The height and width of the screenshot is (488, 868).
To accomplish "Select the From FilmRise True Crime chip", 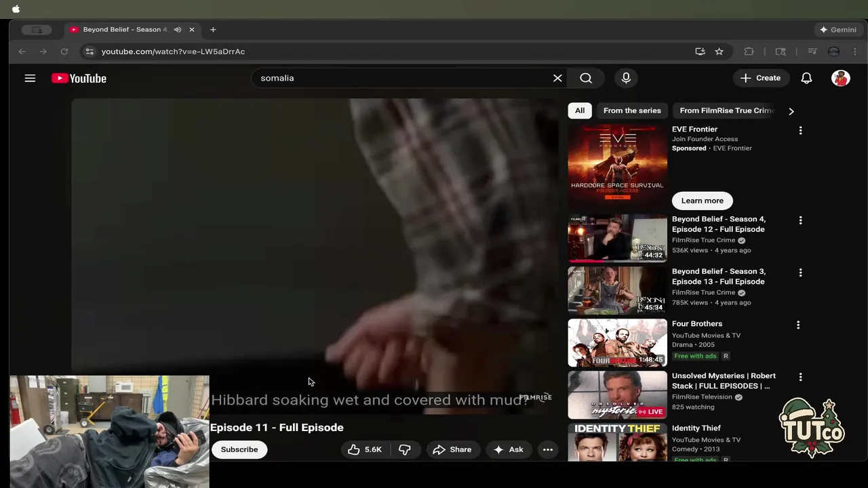I will [726, 110].
